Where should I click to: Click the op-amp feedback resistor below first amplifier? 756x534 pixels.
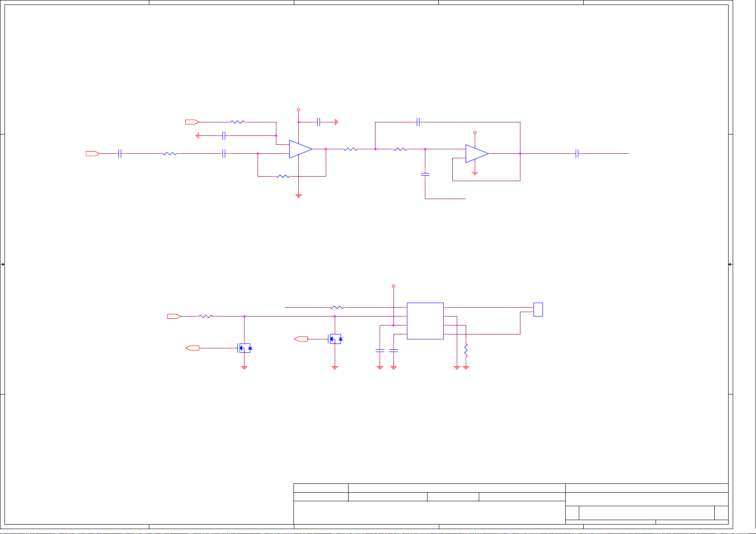[x=283, y=176]
